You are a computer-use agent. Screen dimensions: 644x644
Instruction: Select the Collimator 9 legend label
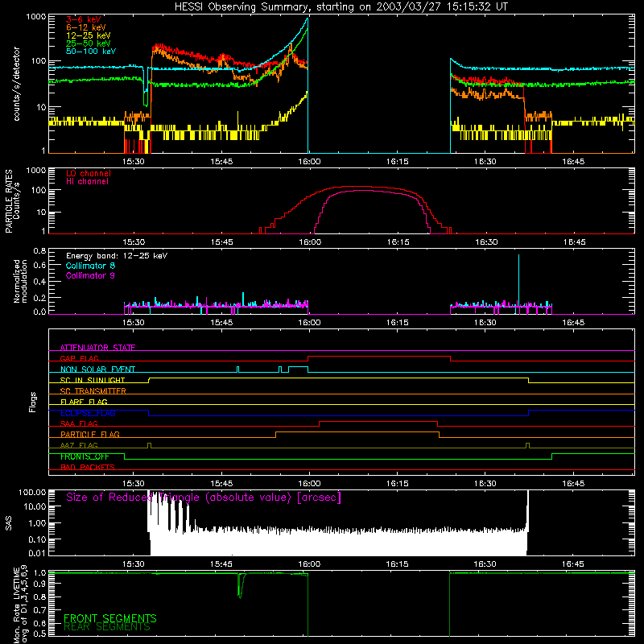point(90,275)
